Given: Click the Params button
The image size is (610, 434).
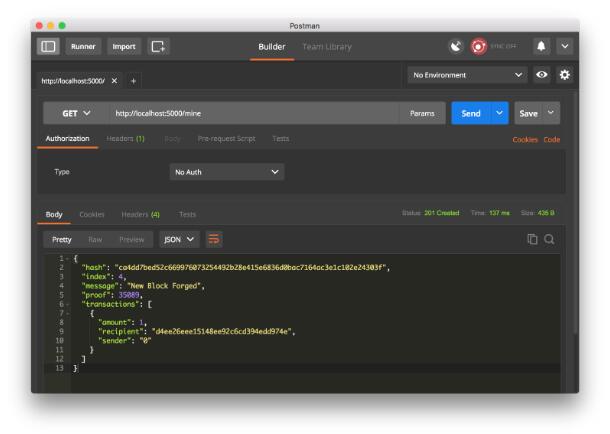Looking at the screenshot, I should [x=422, y=113].
